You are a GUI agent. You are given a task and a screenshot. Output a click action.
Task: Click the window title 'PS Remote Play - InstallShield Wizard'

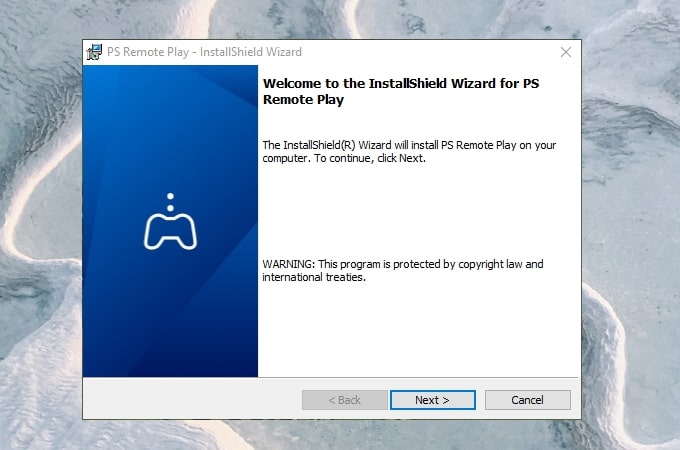coord(204,52)
